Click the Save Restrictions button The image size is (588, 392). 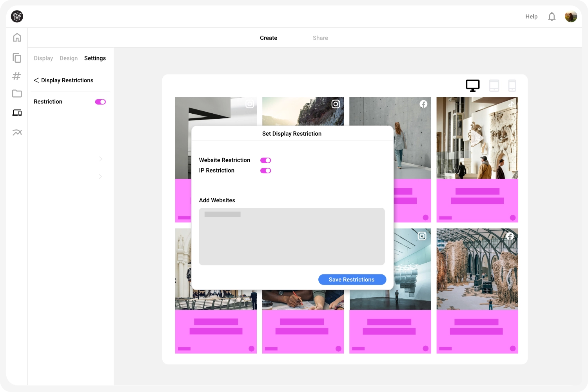pos(352,279)
